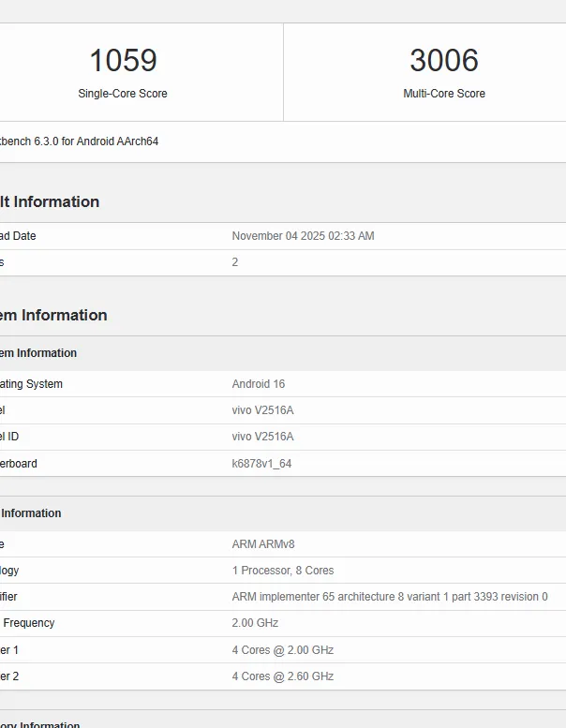Select the ARM ARMv8 name value
566x728 pixels.
[263, 544]
